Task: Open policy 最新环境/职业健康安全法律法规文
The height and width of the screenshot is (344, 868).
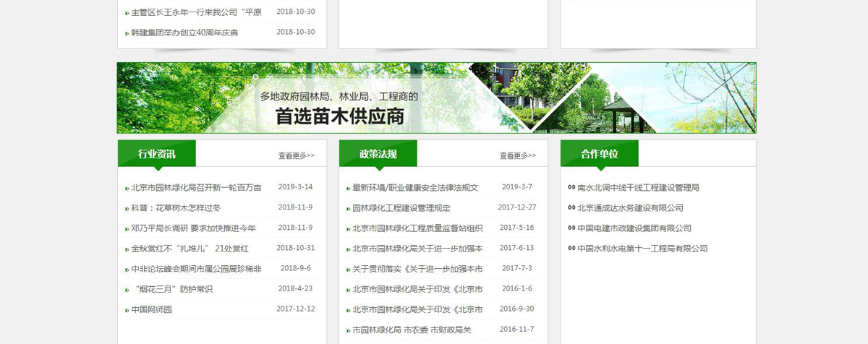Action: coord(415,188)
